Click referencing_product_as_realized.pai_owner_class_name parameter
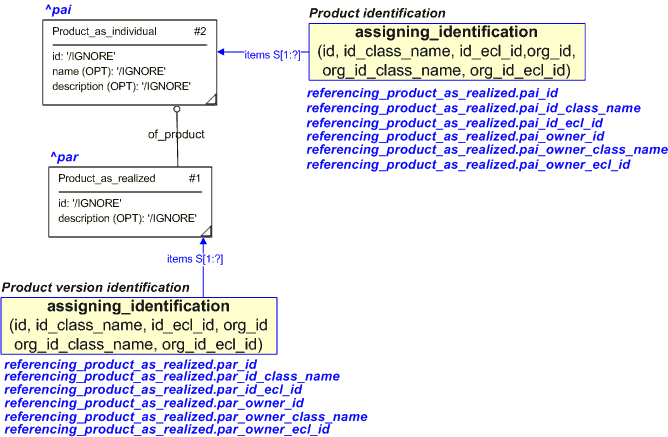668x437 pixels. point(487,150)
